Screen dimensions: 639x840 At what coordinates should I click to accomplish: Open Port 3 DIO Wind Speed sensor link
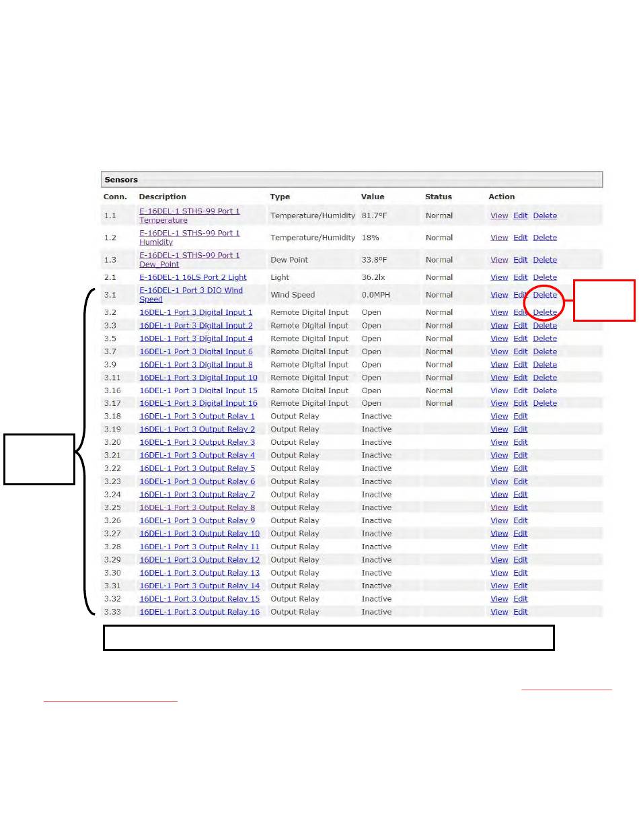tap(191, 295)
